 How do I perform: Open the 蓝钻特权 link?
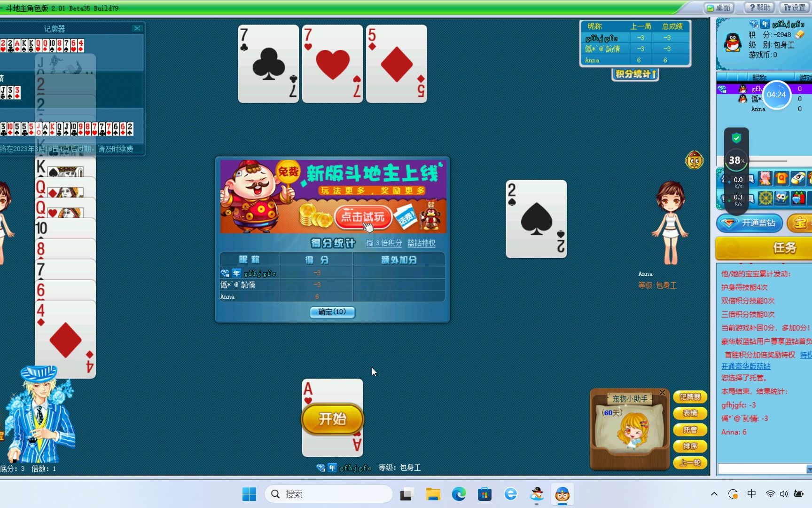(x=421, y=243)
